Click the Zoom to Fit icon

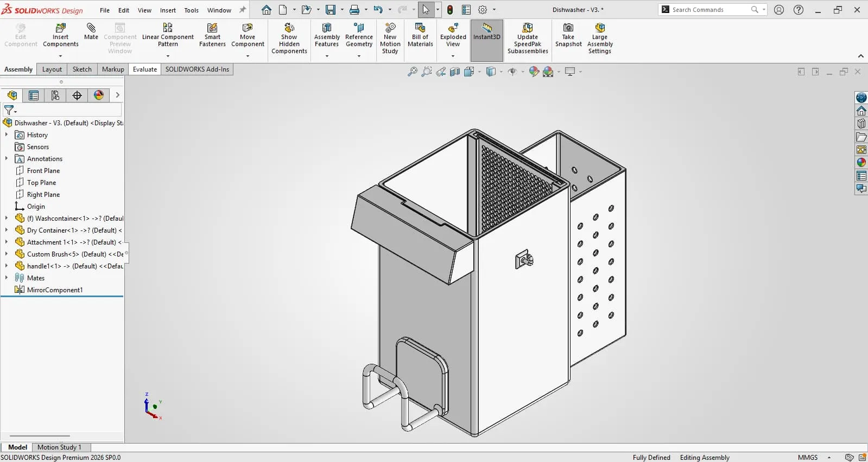413,72
